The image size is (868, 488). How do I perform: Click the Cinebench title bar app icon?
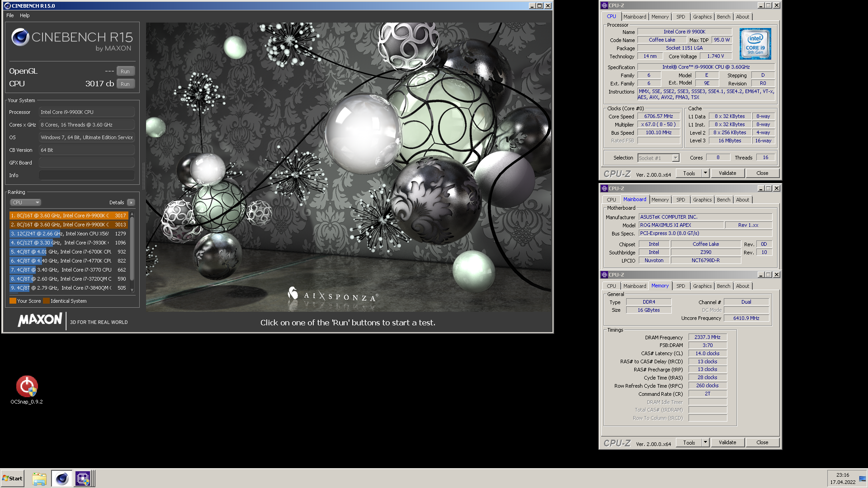[7, 6]
